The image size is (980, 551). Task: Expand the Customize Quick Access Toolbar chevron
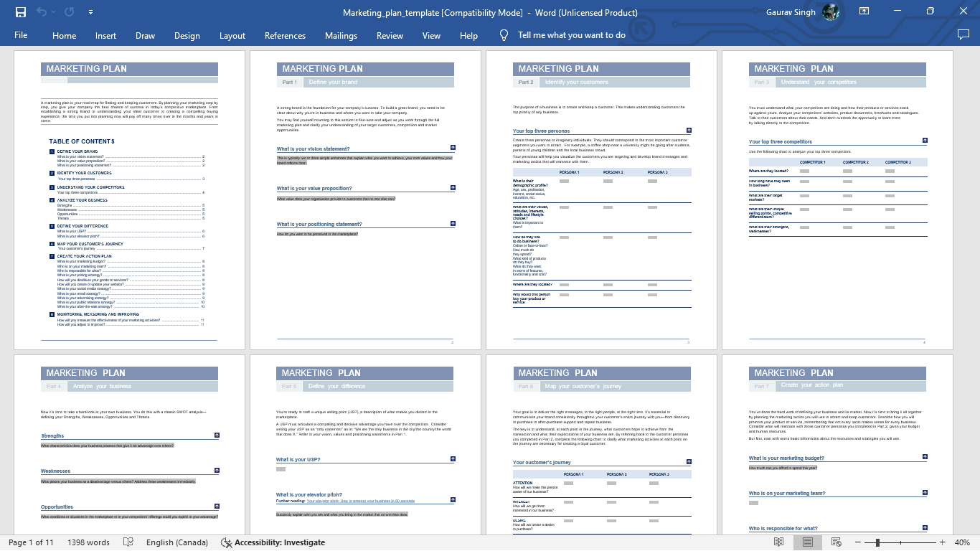pyautogui.click(x=90, y=11)
